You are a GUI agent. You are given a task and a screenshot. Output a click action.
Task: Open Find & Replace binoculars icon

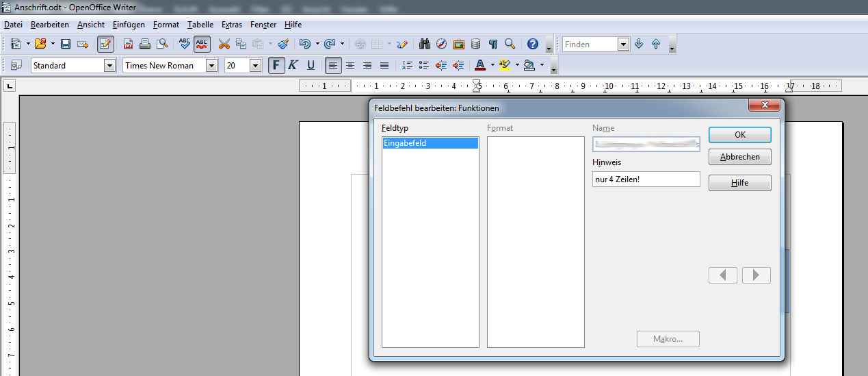point(425,44)
